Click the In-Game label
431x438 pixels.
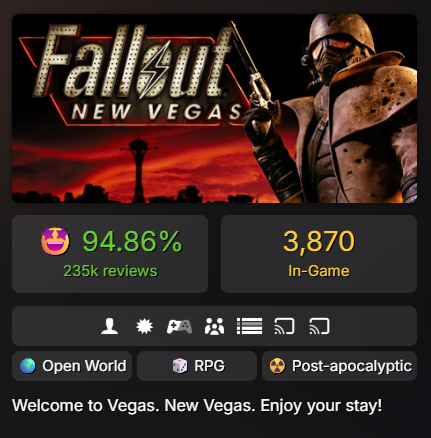pos(319,271)
